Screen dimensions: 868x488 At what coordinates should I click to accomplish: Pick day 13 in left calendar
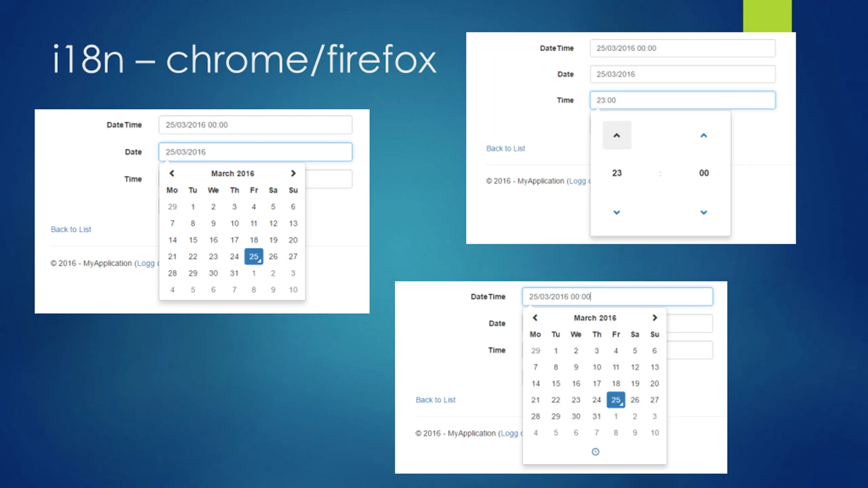point(293,223)
